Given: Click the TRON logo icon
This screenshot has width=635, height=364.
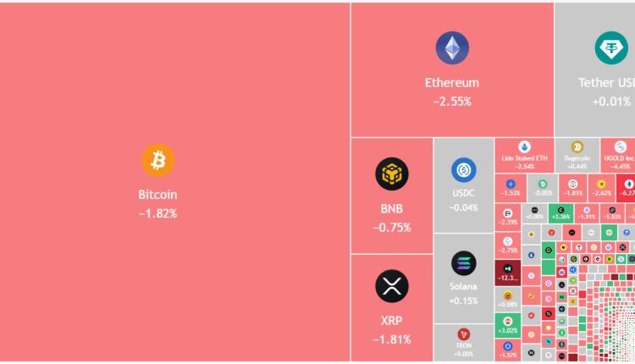Looking at the screenshot, I should coord(463,334).
